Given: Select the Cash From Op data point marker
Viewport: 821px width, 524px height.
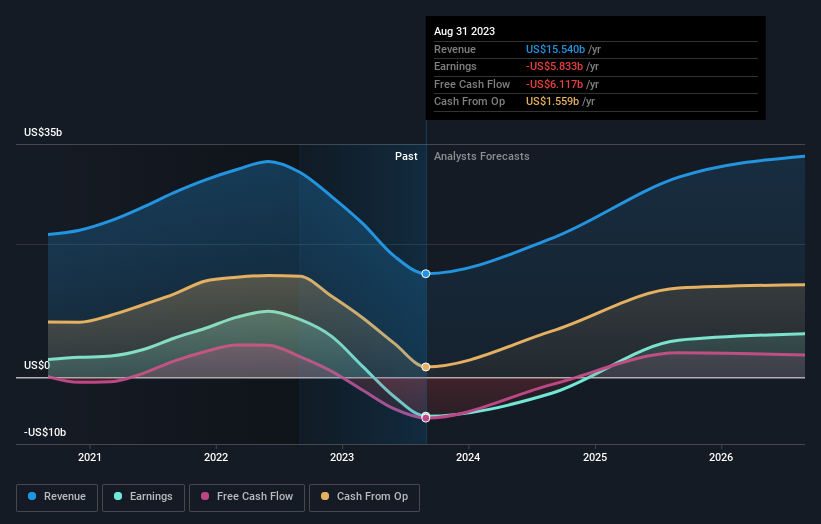Looking at the screenshot, I should point(426,367).
